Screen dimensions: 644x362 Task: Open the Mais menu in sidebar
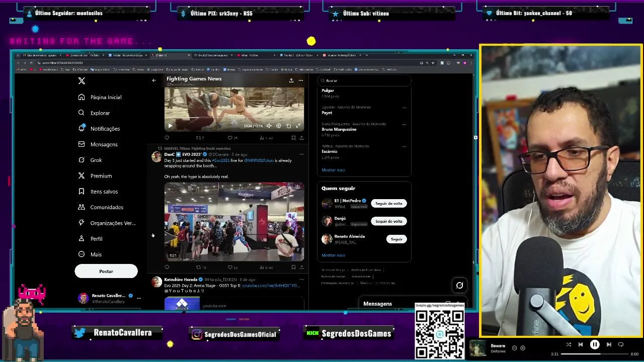point(90,254)
